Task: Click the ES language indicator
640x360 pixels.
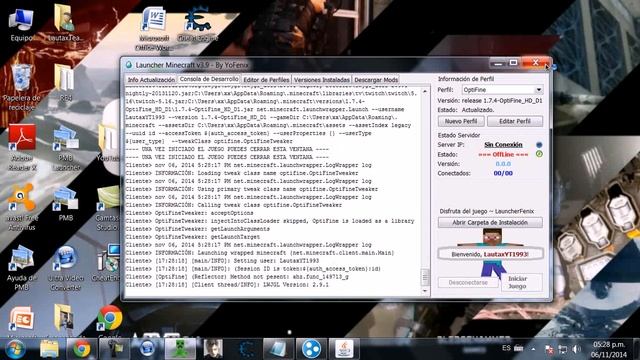Action: (506, 348)
